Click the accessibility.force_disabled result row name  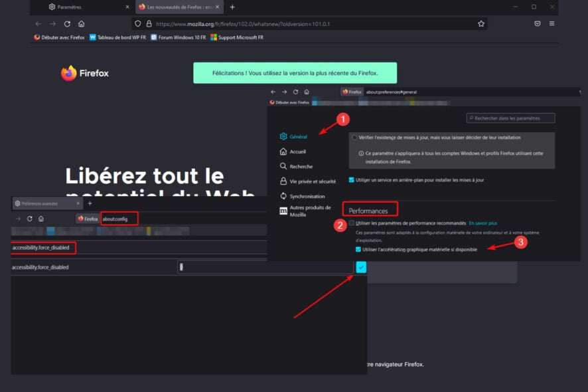coord(40,267)
